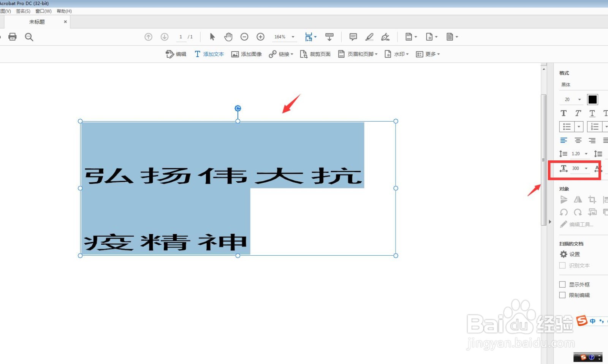This screenshot has width=608, height=364.
Task: Collapse right panel with triangle arrow
Action: [x=550, y=222]
